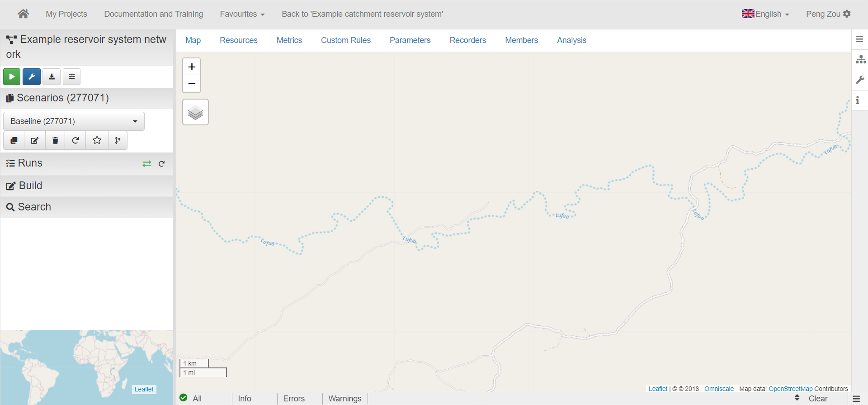868x405 pixels.
Task: Click the download network icon
Action: (x=52, y=77)
